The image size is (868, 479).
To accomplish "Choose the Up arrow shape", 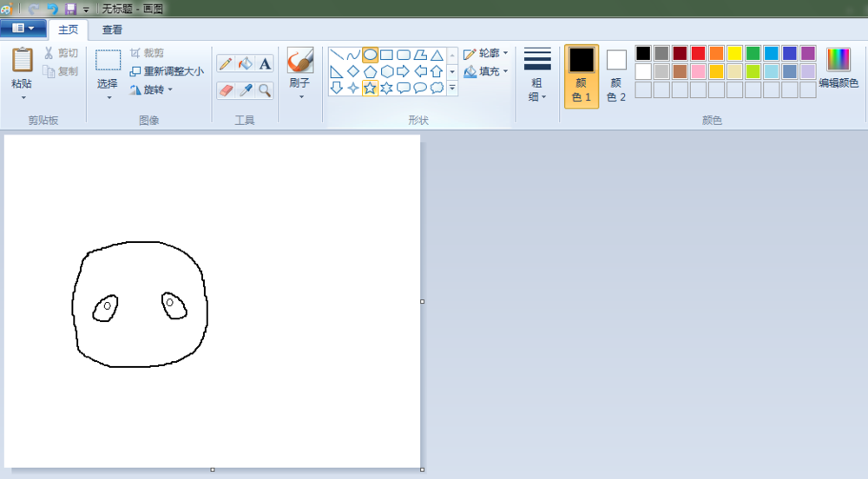I will [x=437, y=71].
